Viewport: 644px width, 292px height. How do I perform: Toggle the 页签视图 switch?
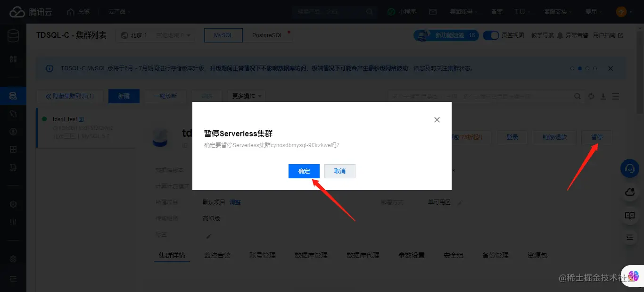click(x=491, y=35)
